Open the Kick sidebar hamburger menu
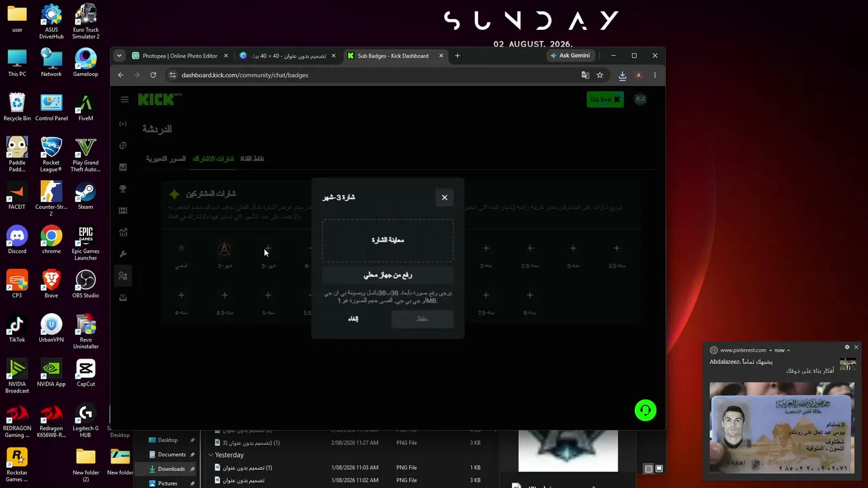This screenshot has height=488, width=868. pyautogui.click(x=125, y=100)
